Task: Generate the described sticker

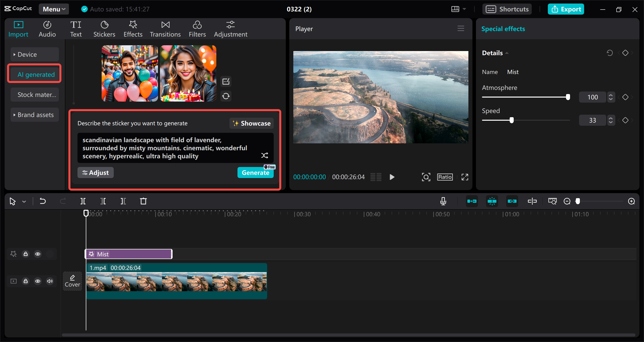Action: pyautogui.click(x=255, y=173)
